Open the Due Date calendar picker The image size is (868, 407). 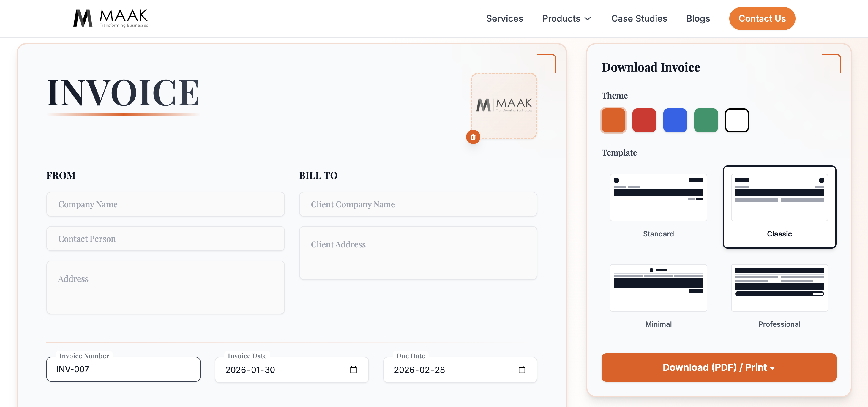(x=522, y=370)
